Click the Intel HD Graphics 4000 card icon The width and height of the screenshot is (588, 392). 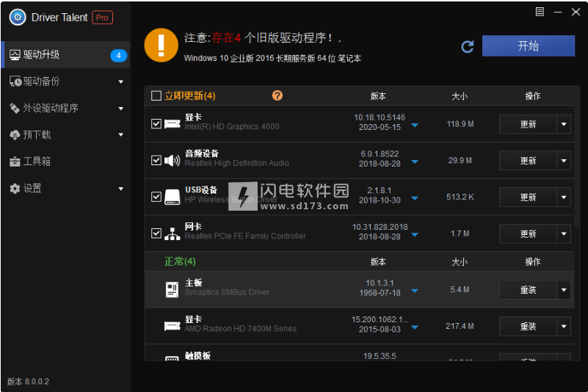[172, 124]
